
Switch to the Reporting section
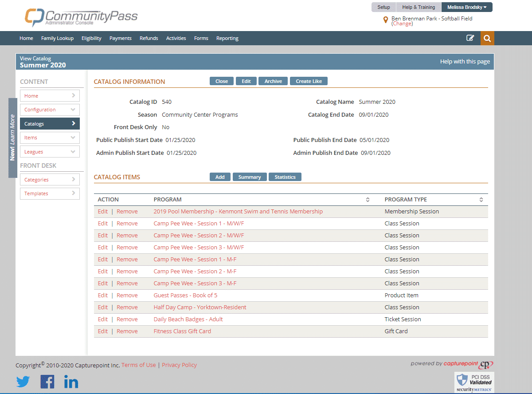227,38
